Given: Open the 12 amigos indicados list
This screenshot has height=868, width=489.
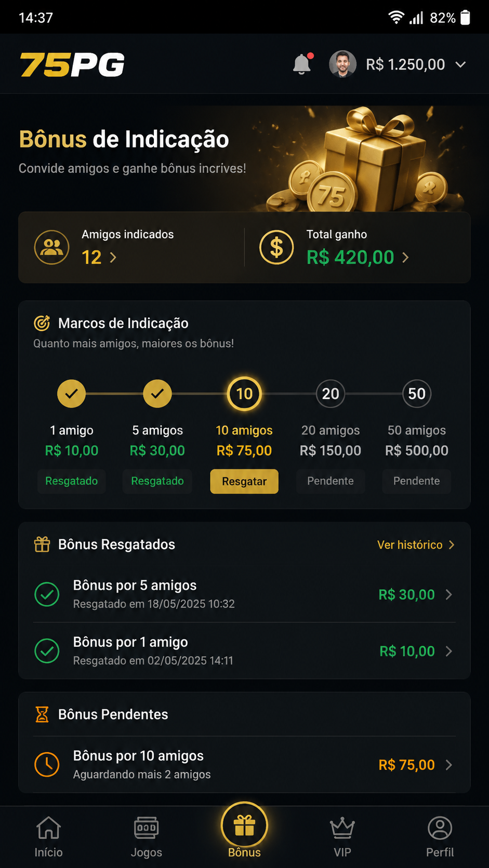Looking at the screenshot, I should pos(99,257).
